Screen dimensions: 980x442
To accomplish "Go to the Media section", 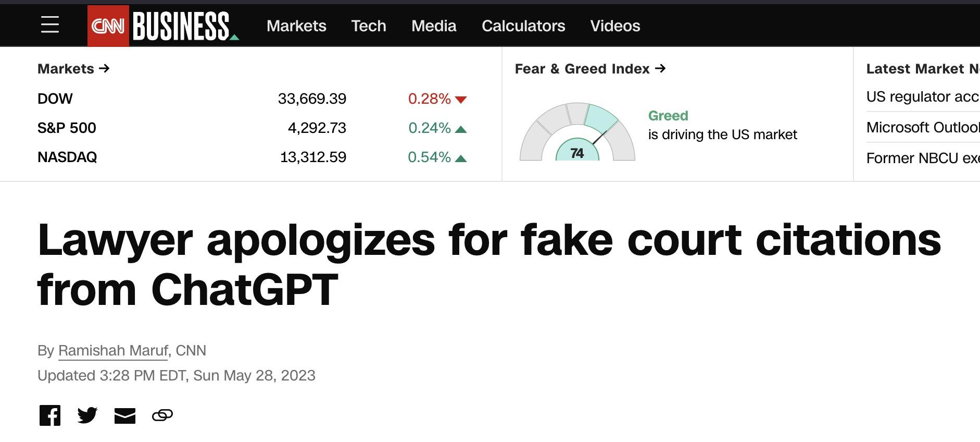I will tap(434, 26).
